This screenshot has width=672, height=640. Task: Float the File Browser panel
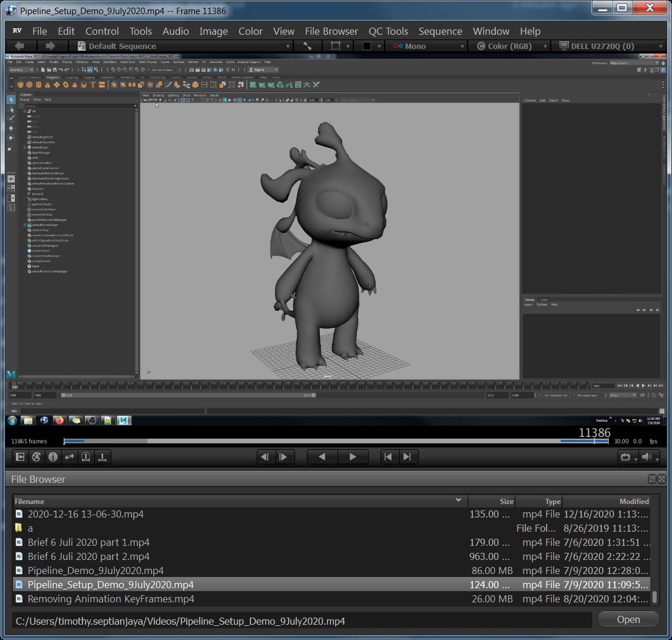(652, 479)
